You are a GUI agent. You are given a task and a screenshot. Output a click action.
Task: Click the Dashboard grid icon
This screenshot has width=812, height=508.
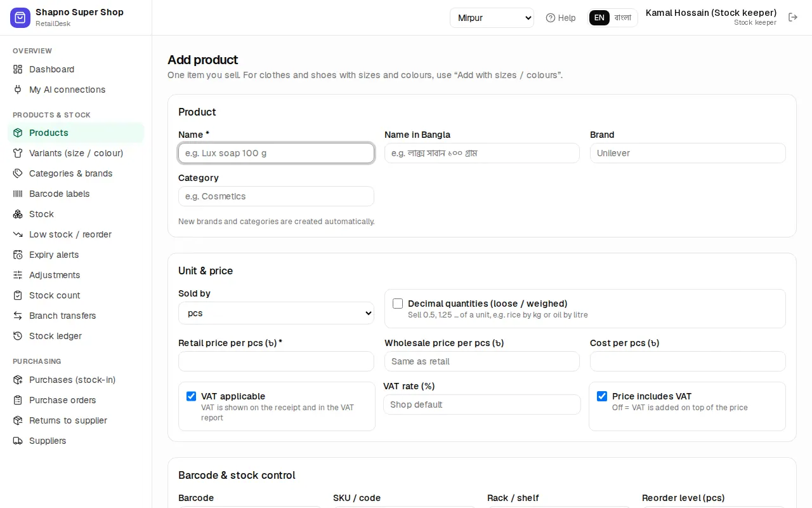click(18, 69)
